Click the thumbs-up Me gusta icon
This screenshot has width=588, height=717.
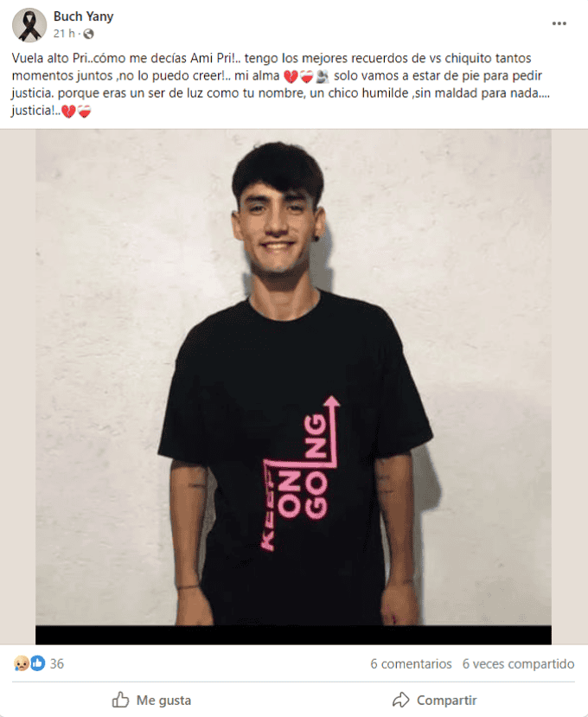[x=121, y=700]
